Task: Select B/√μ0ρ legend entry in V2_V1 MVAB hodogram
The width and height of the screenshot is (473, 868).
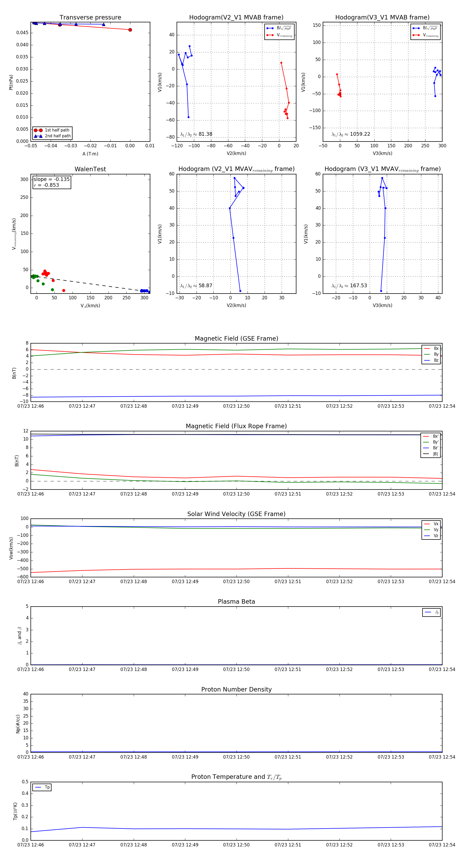Action: click(x=279, y=28)
